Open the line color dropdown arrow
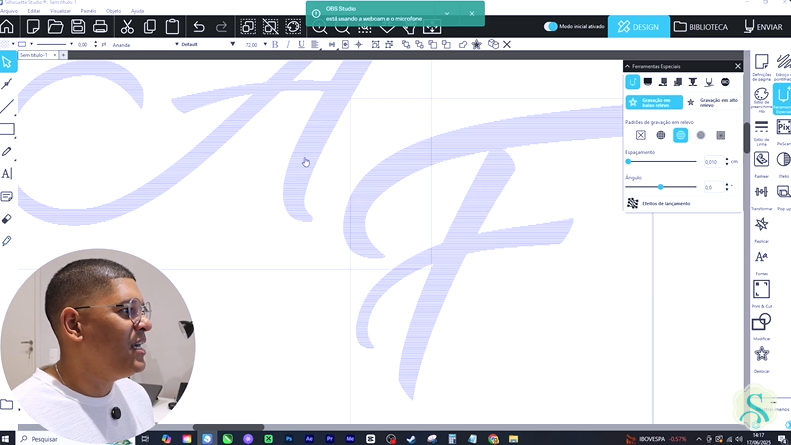The image size is (791, 445). pos(31,44)
